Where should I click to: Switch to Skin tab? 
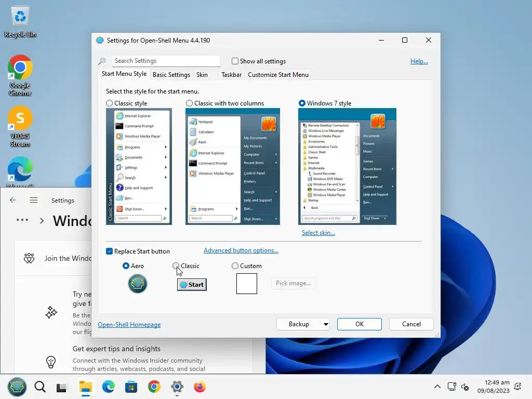click(202, 75)
